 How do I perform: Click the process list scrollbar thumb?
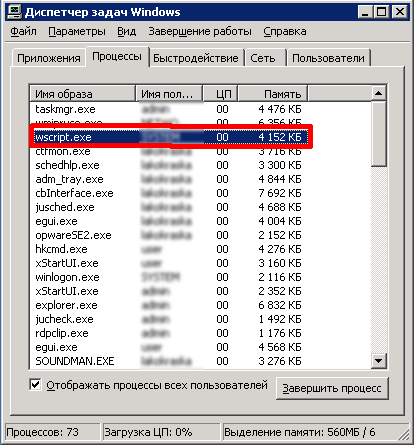point(379,134)
